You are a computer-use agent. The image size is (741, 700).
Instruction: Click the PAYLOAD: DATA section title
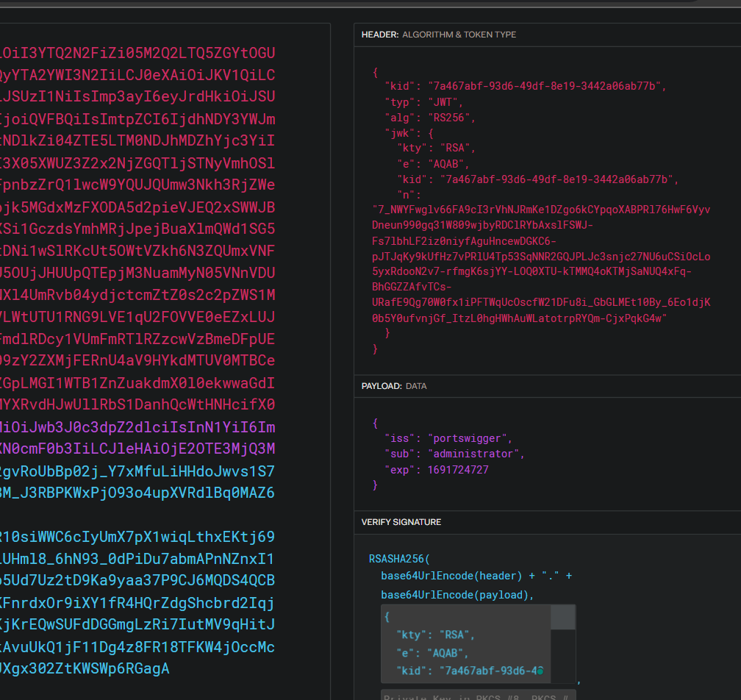click(394, 386)
